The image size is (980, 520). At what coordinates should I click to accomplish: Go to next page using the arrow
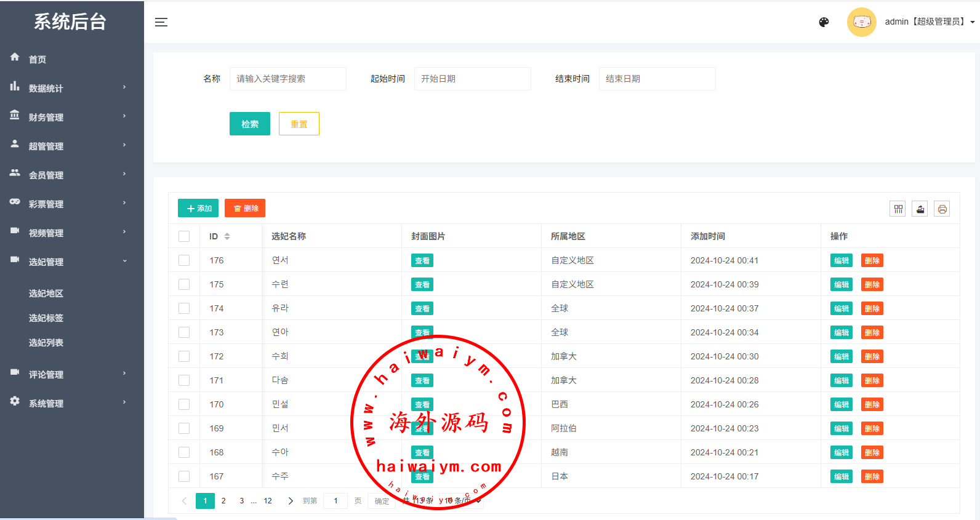(x=291, y=501)
